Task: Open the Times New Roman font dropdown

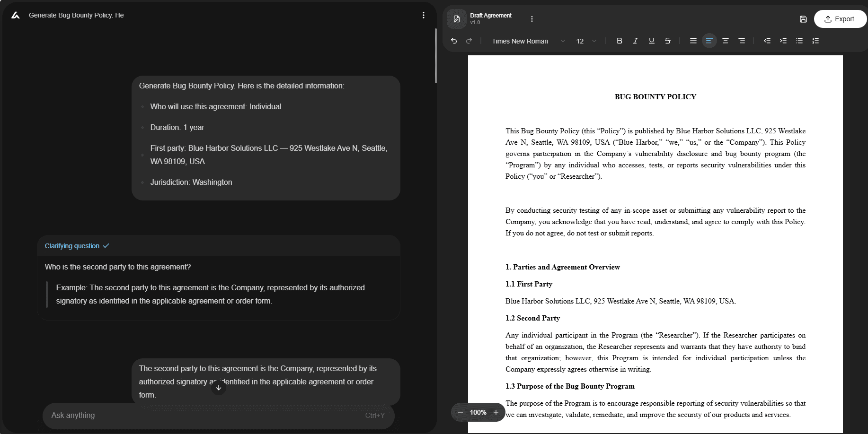Action: (x=527, y=41)
